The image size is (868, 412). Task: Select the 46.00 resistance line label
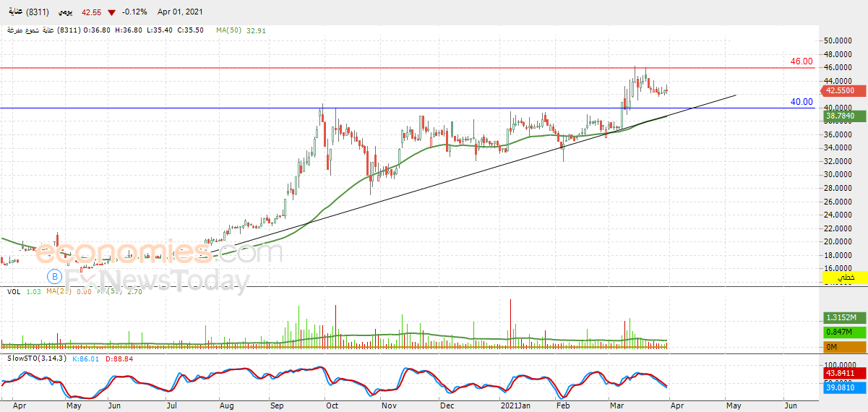click(802, 61)
